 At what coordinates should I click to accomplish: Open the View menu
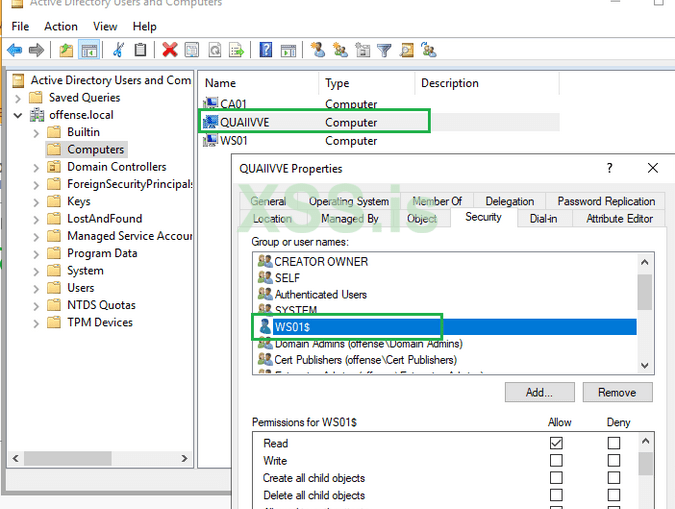(105, 27)
